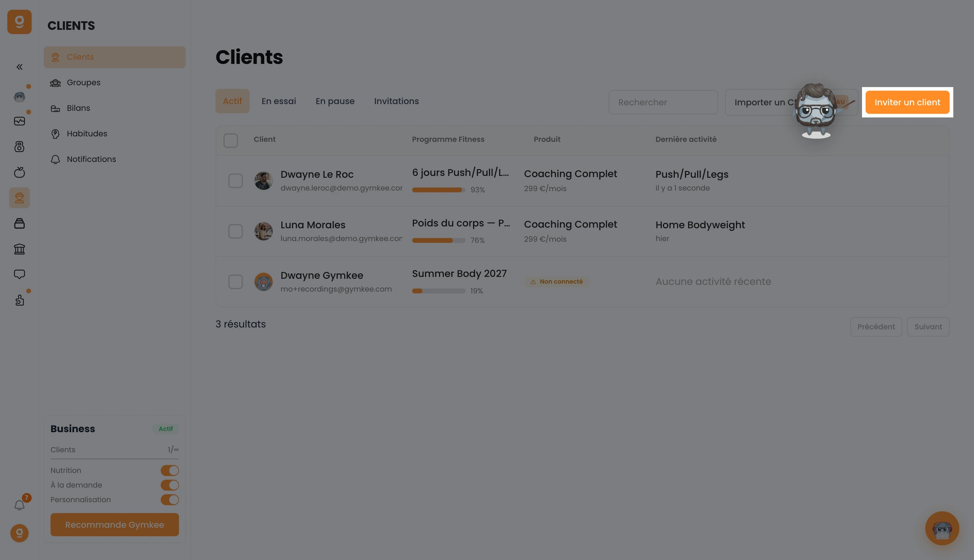Click the 76% program progress bar

click(x=439, y=241)
